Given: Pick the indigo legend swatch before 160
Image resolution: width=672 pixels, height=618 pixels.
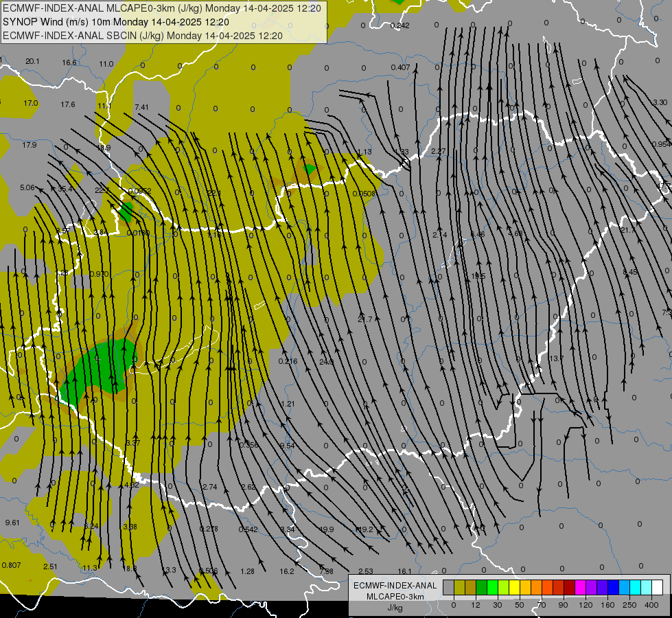Looking at the screenshot, I should click(x=602, y=587).
